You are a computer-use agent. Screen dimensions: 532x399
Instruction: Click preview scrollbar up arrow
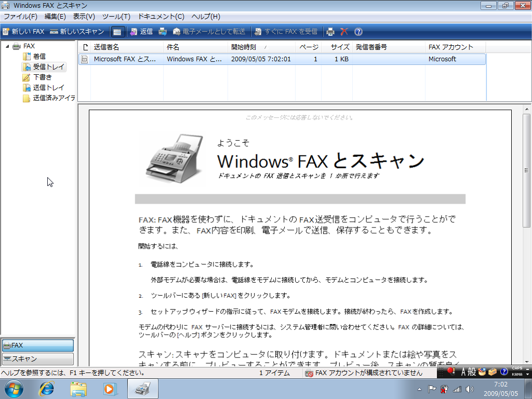click(x=527, y=109)
